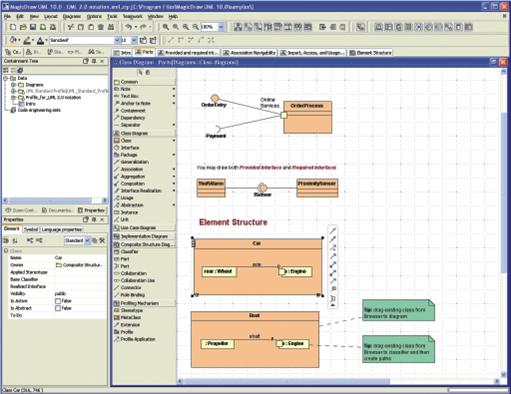Switch to the Intro diagram tab
This screenshot has width=511, height=394.
point(122,53)
